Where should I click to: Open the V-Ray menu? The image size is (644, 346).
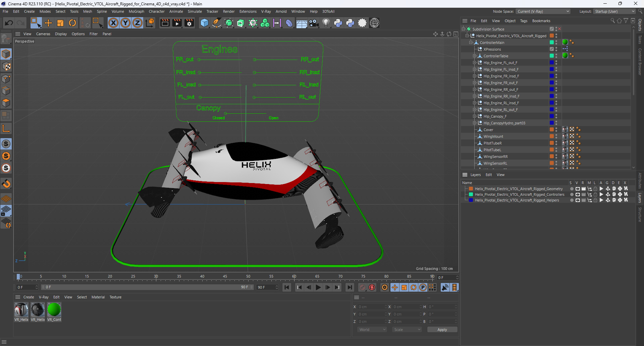266,11
